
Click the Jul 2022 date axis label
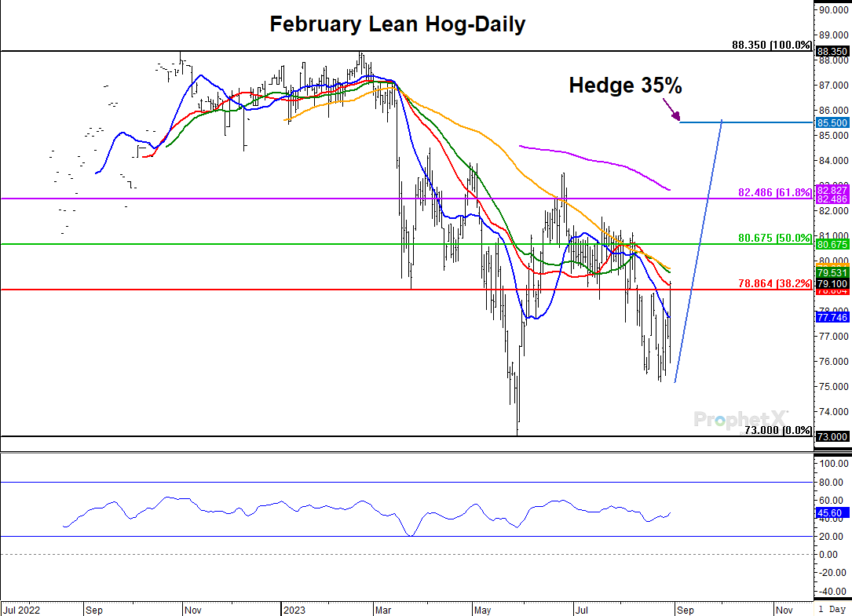[21, 610]
